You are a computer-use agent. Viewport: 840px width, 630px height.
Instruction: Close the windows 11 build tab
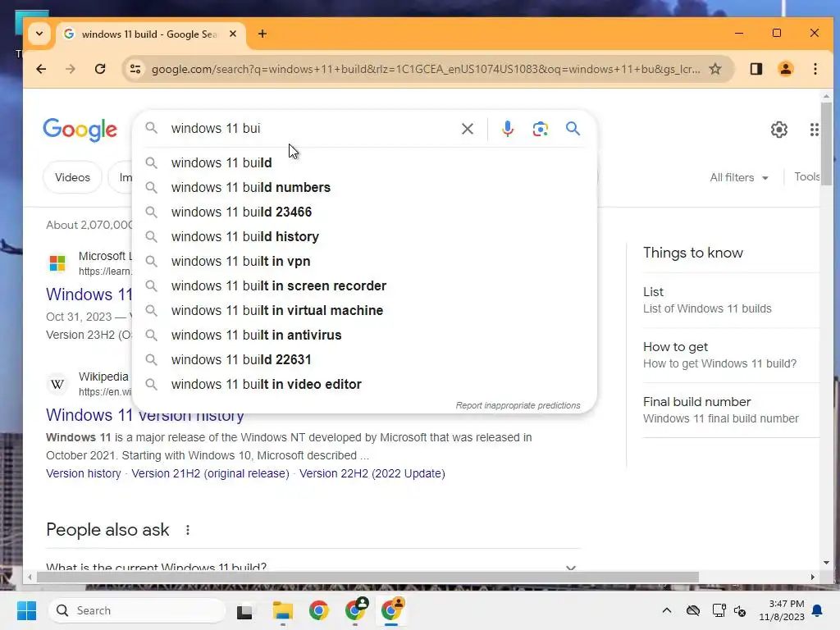[x=232, y=34]
